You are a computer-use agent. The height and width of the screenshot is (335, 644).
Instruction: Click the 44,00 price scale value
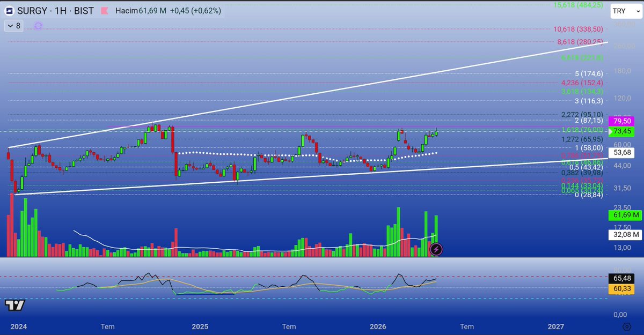click(623, 167)
